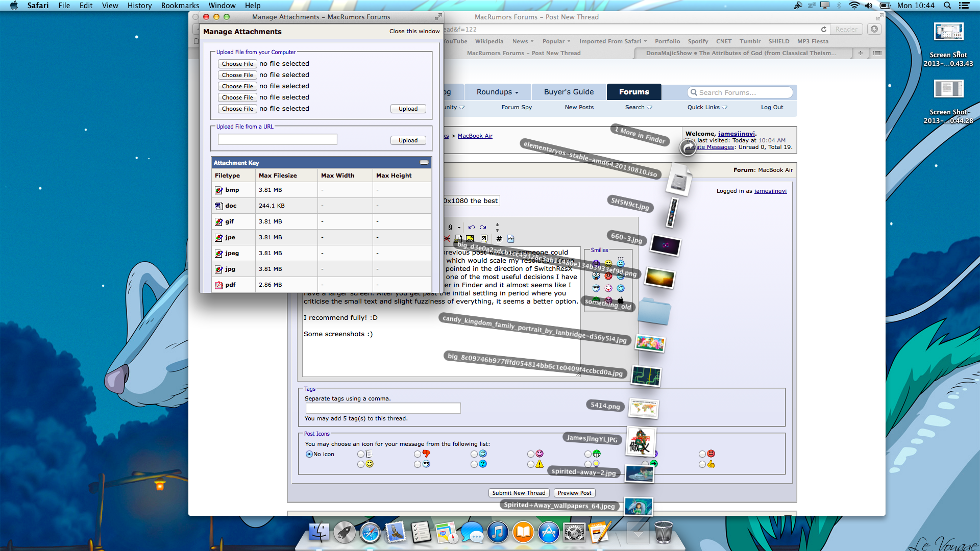Click the first Choose File button

237,64
